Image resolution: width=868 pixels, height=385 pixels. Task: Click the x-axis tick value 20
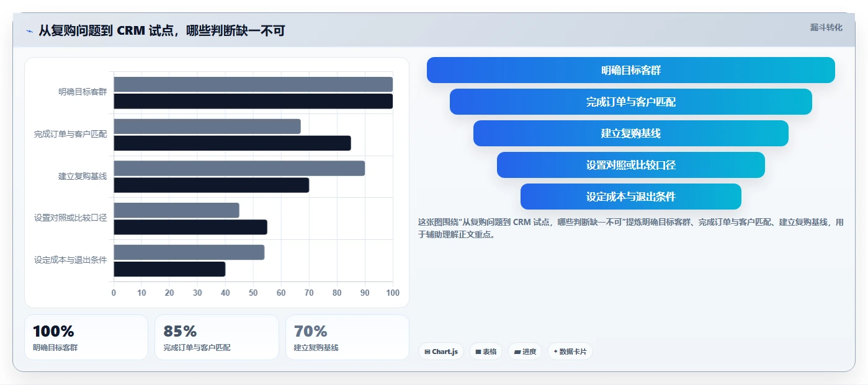(x=169, y=293)
